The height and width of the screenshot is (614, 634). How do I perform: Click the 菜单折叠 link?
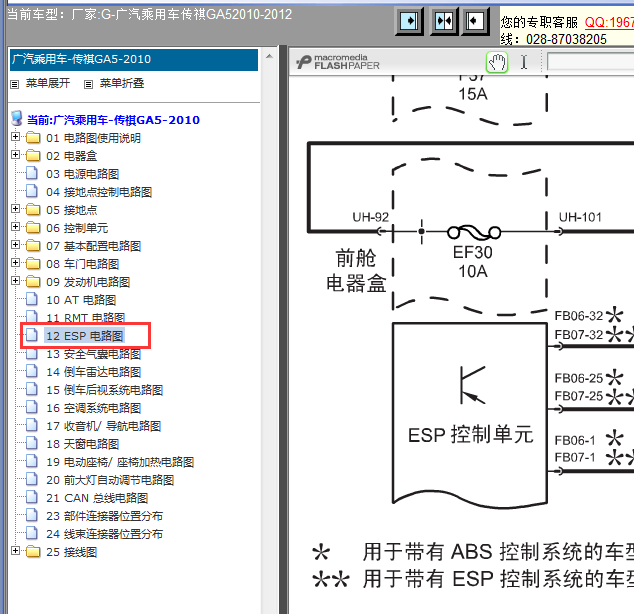[122, 84]
